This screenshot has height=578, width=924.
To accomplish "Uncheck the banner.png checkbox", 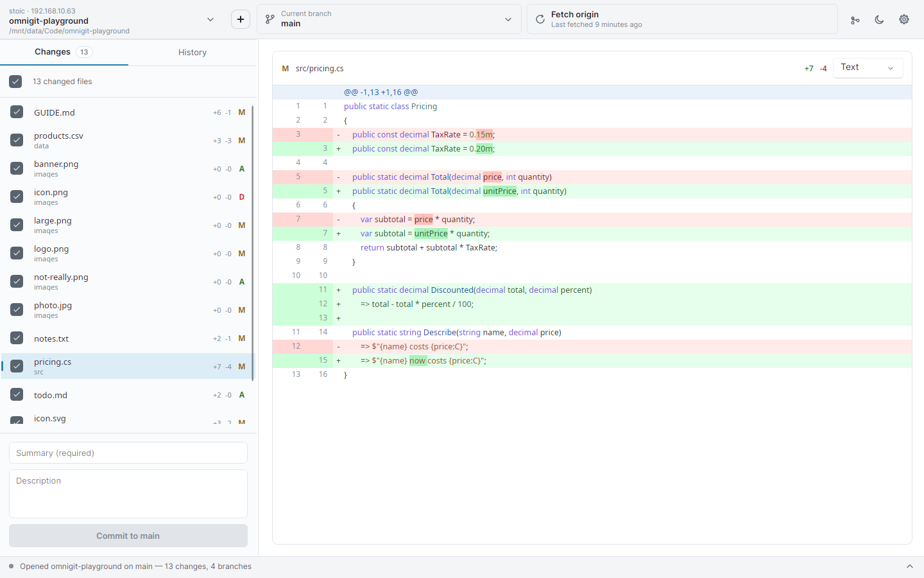I will click(x=17, y=168).
